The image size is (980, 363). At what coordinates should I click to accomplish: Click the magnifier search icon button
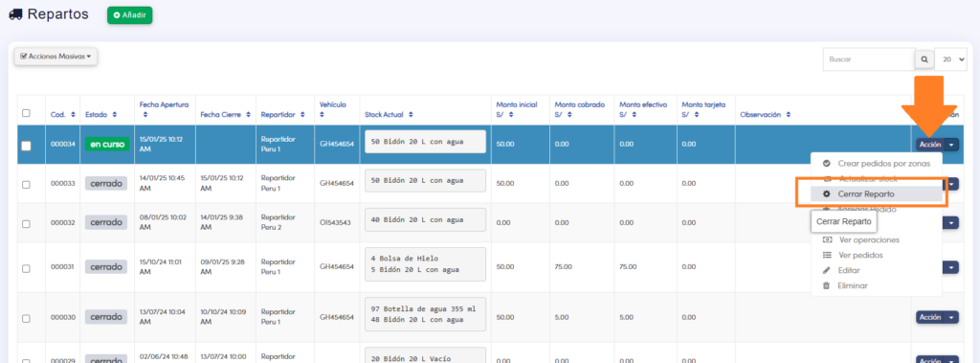click(924, 59)
